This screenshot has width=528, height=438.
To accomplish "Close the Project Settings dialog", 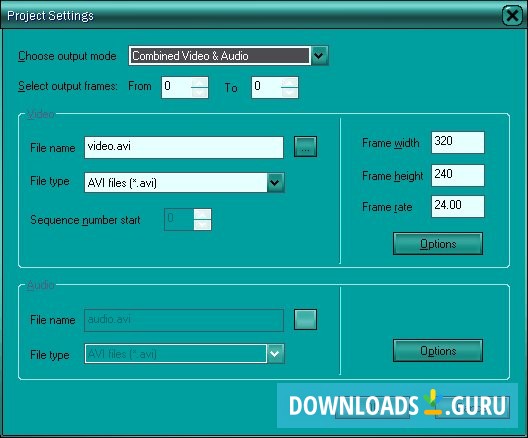I will point(512,15).
